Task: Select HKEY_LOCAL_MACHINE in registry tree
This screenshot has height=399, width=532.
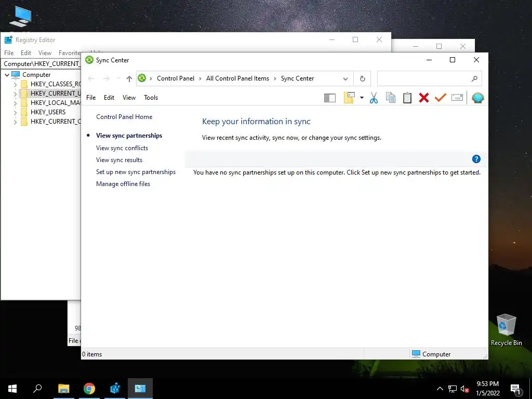Action: 55,102
